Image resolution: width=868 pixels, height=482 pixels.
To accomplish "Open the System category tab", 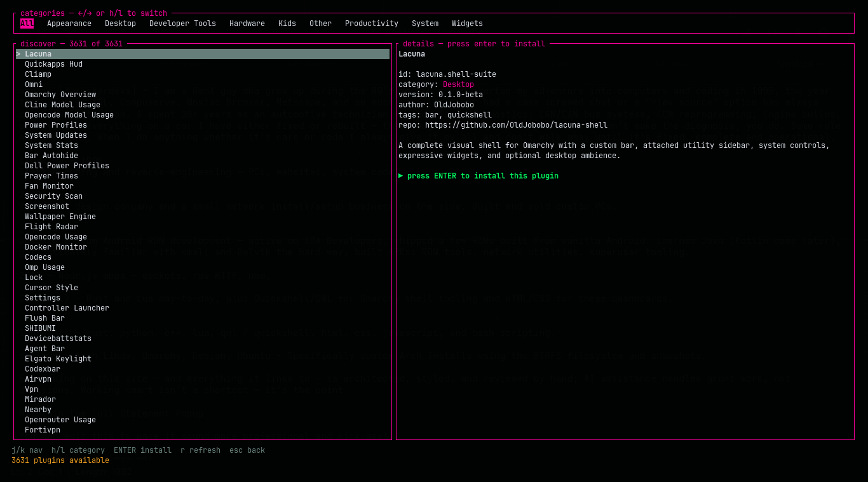I will [425, 23].
